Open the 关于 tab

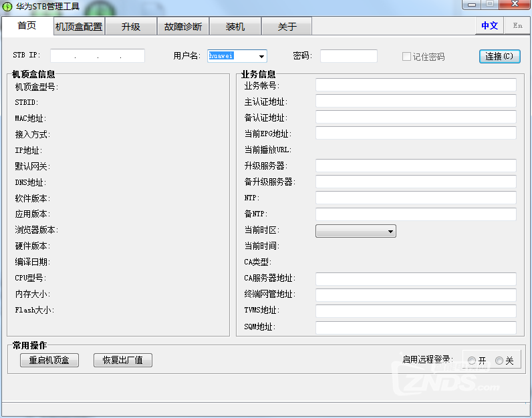coord(287,27)
